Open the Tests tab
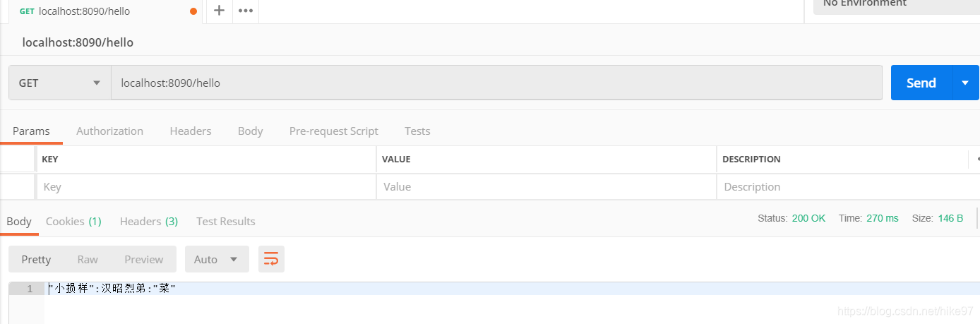 point(417,131)
